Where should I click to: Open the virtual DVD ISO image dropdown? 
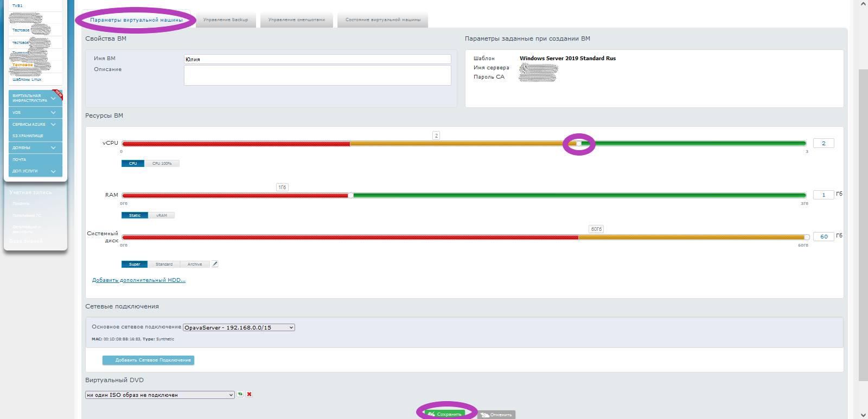coord(160,395)
